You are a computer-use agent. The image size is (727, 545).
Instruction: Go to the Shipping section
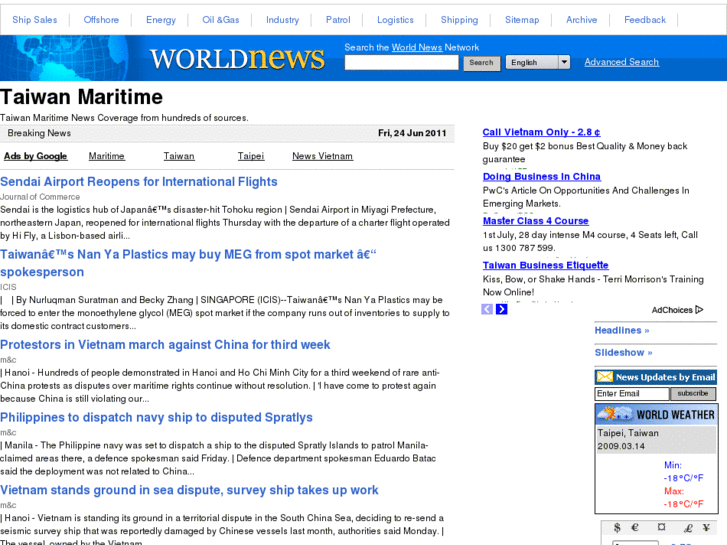tap(459, 20)
